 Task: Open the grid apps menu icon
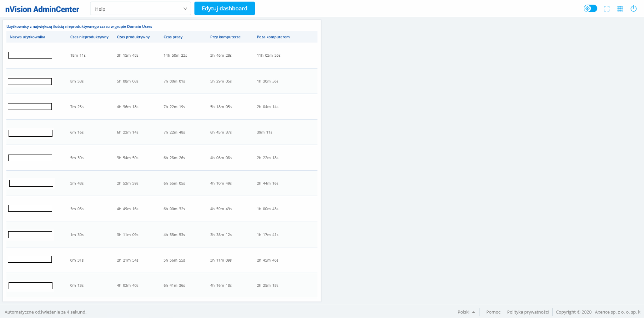click(620, 9)
